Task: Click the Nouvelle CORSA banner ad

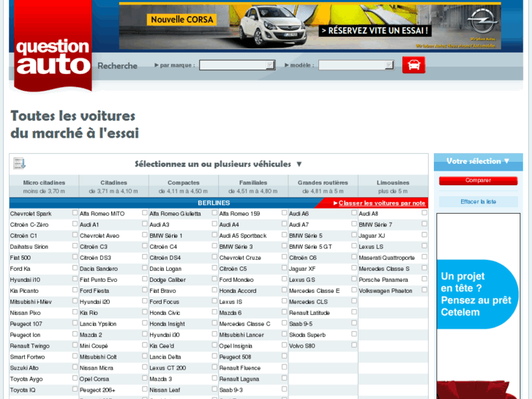Action: pos(182,19)
